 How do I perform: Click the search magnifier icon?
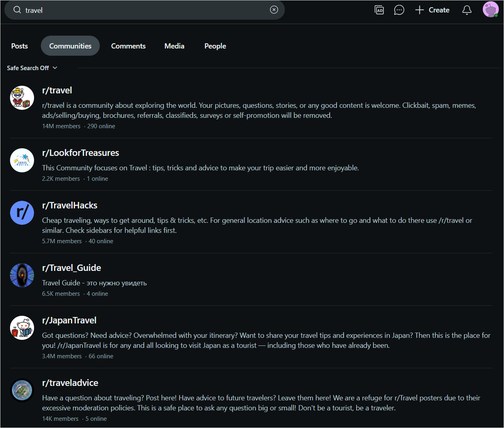(x=17, y=10)
